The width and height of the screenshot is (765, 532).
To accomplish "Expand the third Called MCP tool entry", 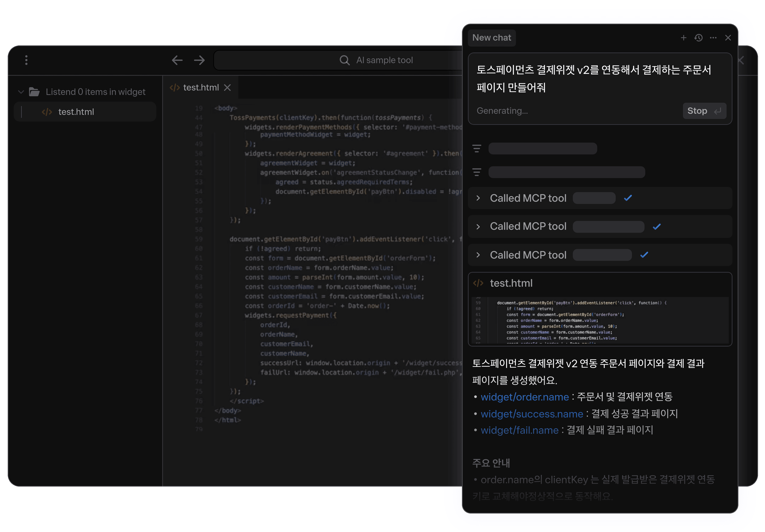I will [x=478, y=255].
